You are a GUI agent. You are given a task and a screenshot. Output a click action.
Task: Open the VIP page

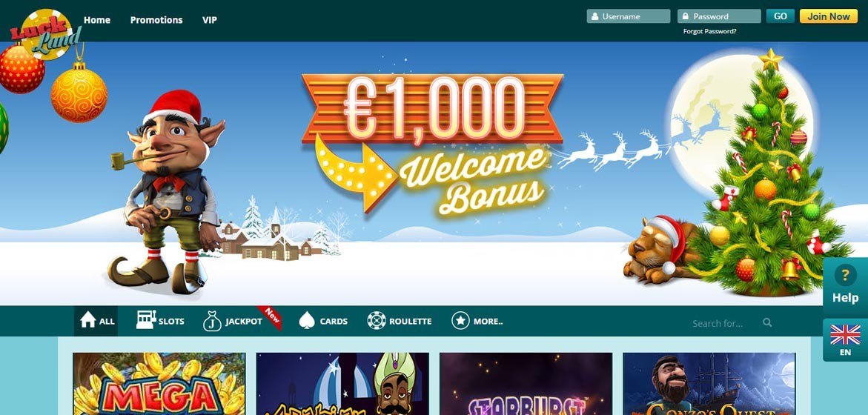210,20
